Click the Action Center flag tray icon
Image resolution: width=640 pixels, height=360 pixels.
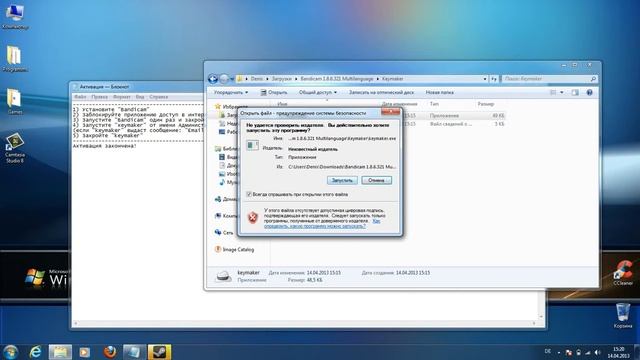pyautogui.click(x=569, y=352)
